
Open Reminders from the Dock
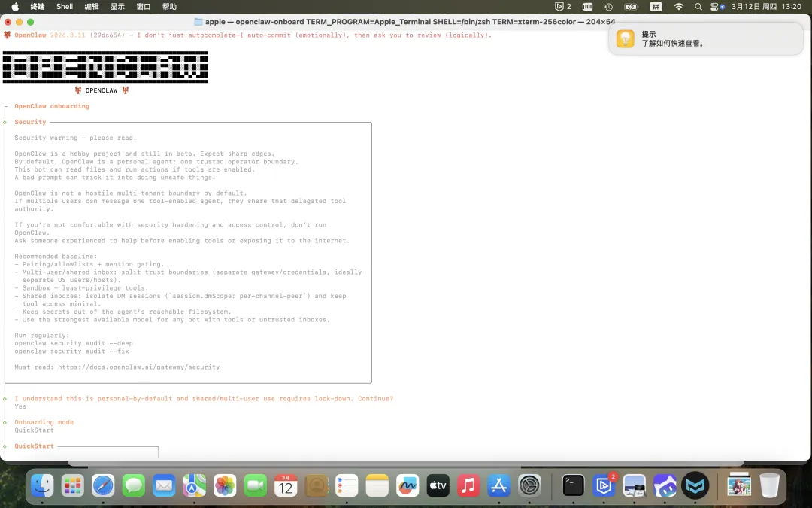pyautogui.click(x=347, y=485)
